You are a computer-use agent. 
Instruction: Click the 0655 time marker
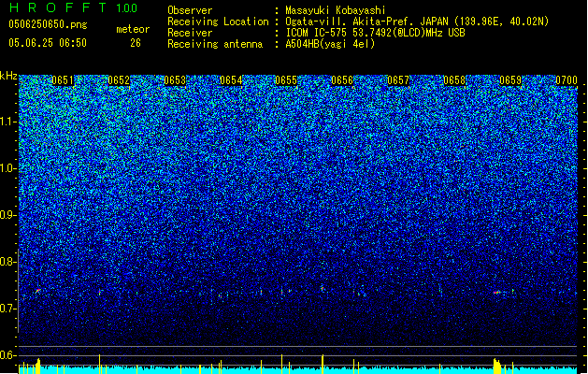point(286,80)
